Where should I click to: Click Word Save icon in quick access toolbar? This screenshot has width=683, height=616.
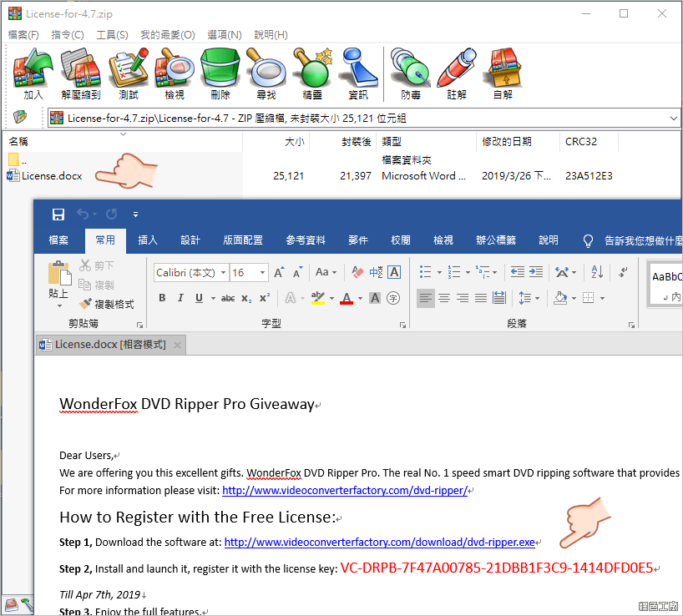click(58, 214)
